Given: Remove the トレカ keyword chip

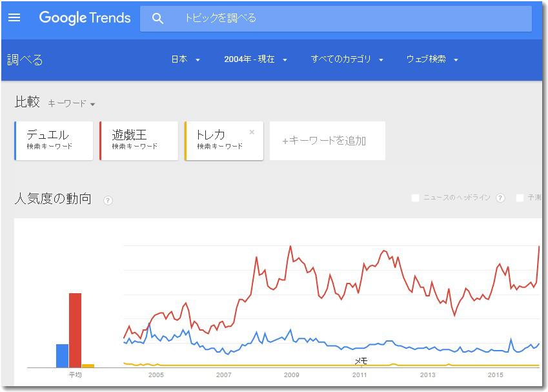Looking at the screenshot, I should 252,132.
